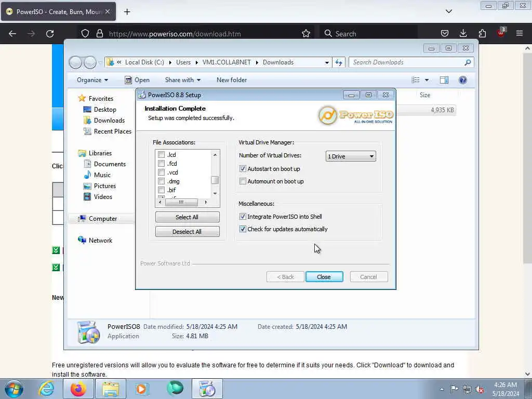Open Windows Explorer taskbar button
The width and height of the screenshot is (532, 399).
tap(111, 389)
